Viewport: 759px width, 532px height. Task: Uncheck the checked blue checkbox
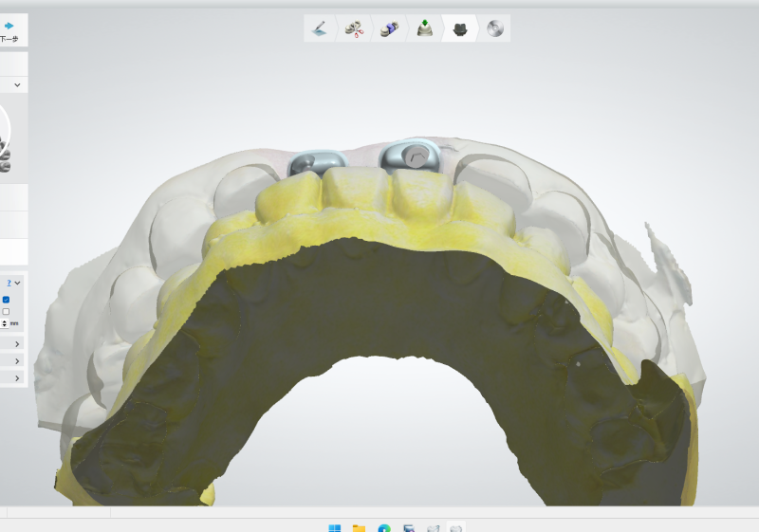pos(6,300)
